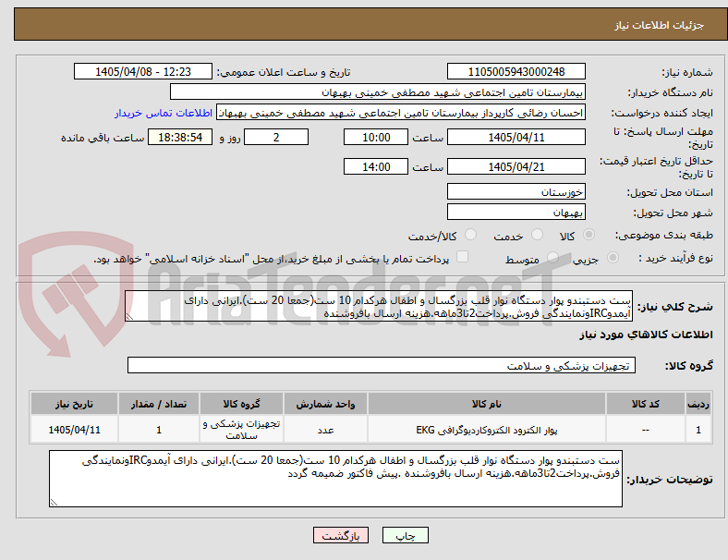
Task: Click the واحد شمارش column header
Action: coord(325,404)
